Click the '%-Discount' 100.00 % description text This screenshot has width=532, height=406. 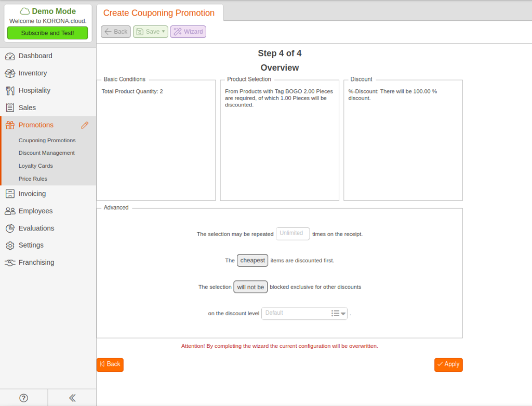(x=393, y=95)
